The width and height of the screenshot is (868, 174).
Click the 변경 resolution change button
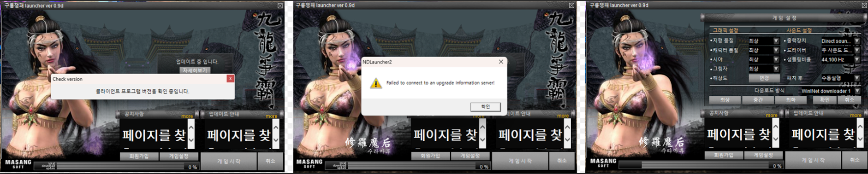coord(764,78)
